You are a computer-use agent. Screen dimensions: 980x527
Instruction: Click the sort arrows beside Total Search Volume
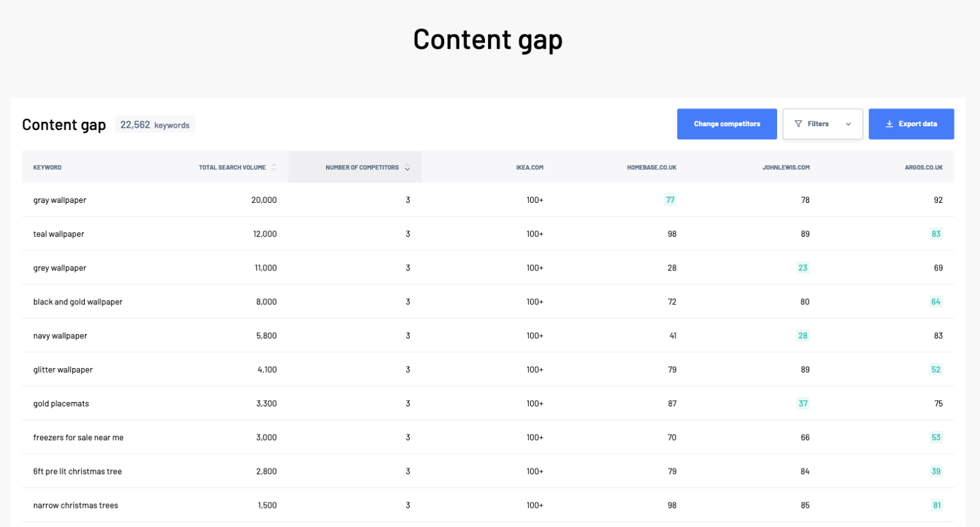click(274, 167)
